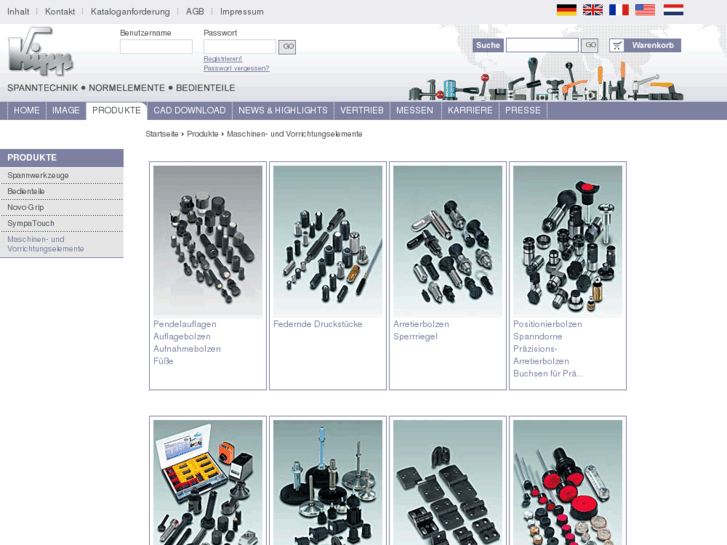Click into the Benutzername field

156,47
